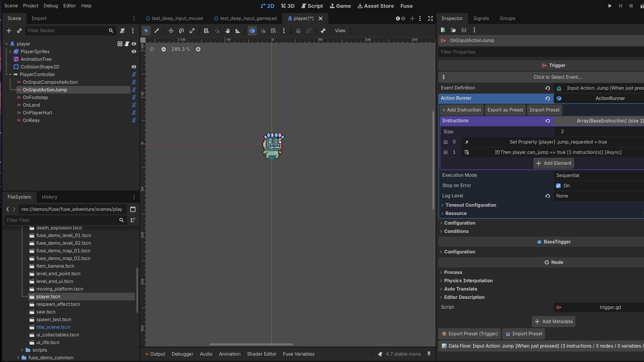Screen dimensions: 644x362
Task: Open script attached to OnFootstep node
Action: pos(134,98)
